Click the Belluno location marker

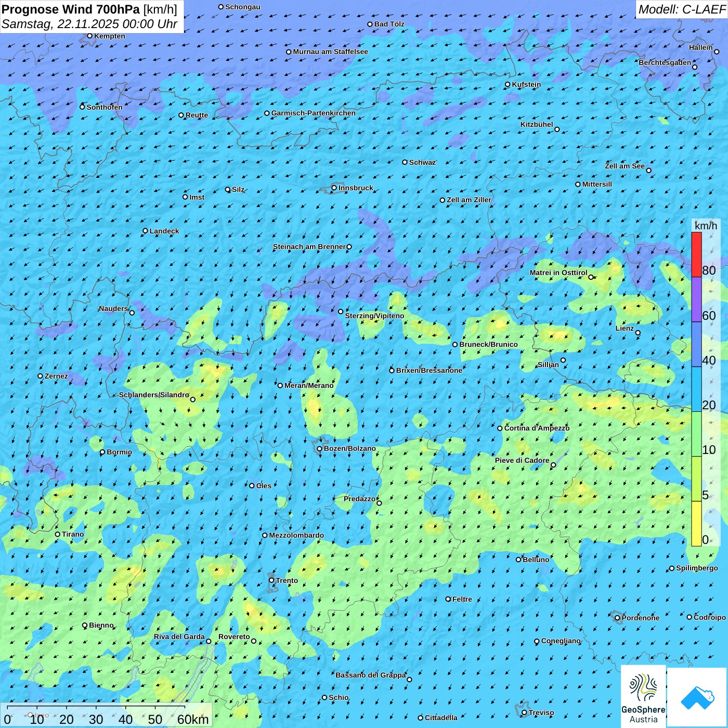click(518, 560)
